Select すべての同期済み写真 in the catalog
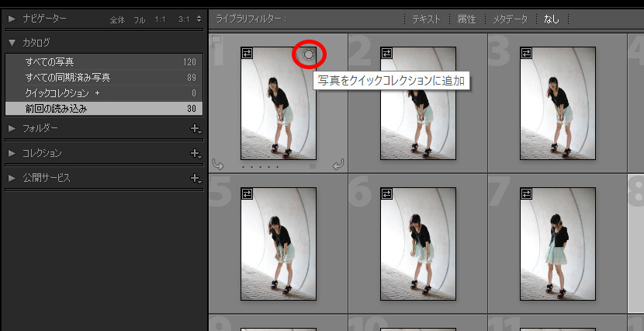 (104, 77)
